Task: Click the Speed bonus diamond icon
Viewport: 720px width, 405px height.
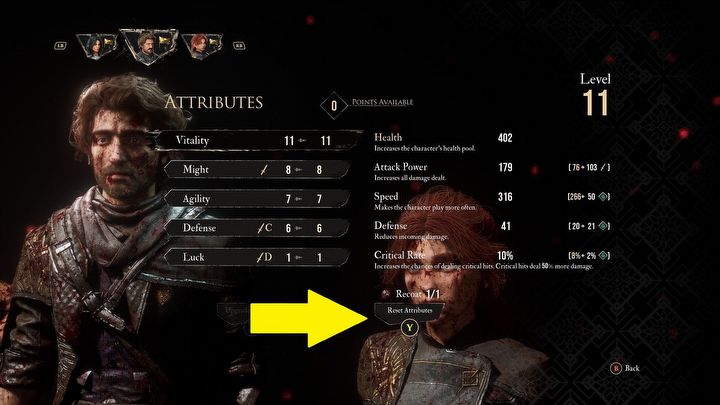Action: point(603,197)
